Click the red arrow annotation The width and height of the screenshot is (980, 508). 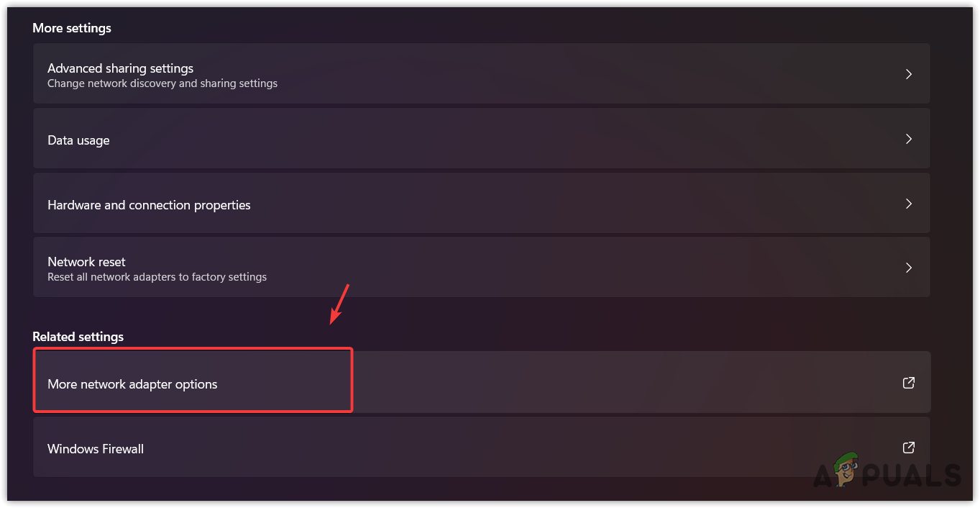pyautogui.click(x=339, y=304)
